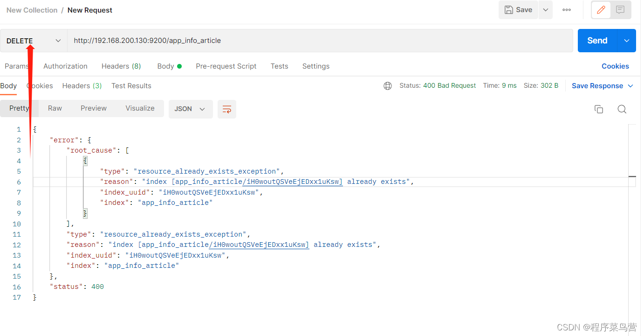The image size is (644, 336).
Task: Open the request Headers (8) tab
Action: [x=121, y=66]
